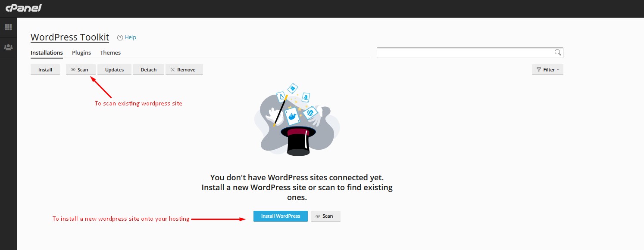Click the Install toolbar button
This screenshot has width=644, height=250.
(45, 70)
